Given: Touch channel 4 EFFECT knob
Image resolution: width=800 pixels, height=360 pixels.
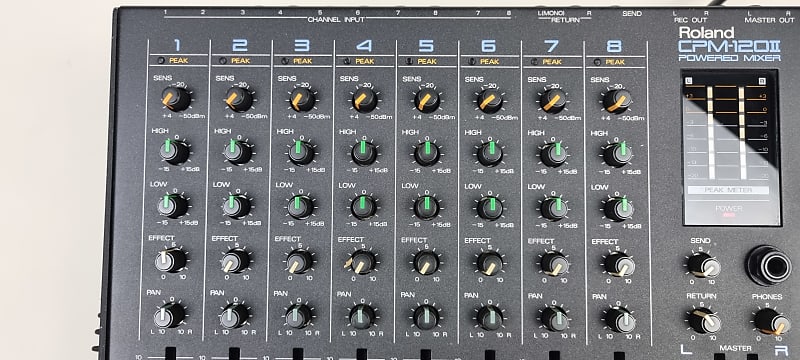Looking at the screenshot, I should (x=363, y=262).
